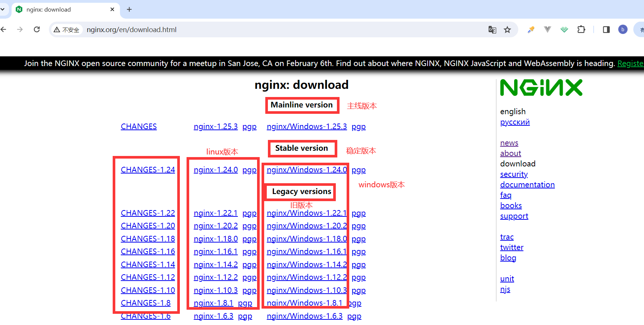The image size is (644, 325).
Task: Download nginx-1.8.1 source
Action: click(213, 303)
